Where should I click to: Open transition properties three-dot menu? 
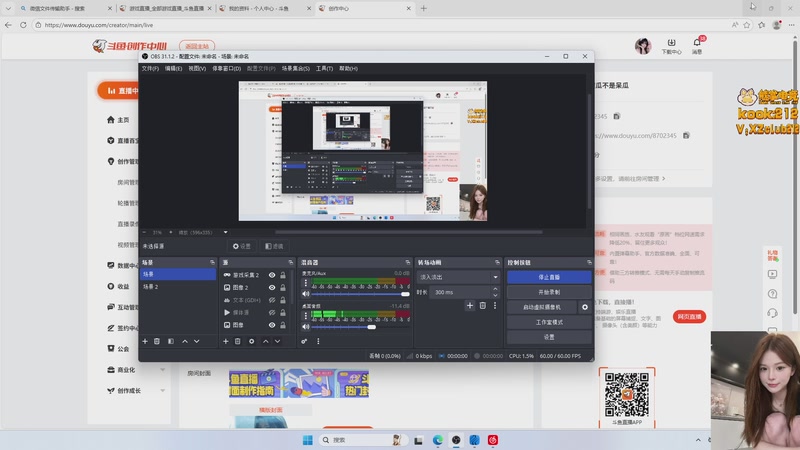(494, 306)
